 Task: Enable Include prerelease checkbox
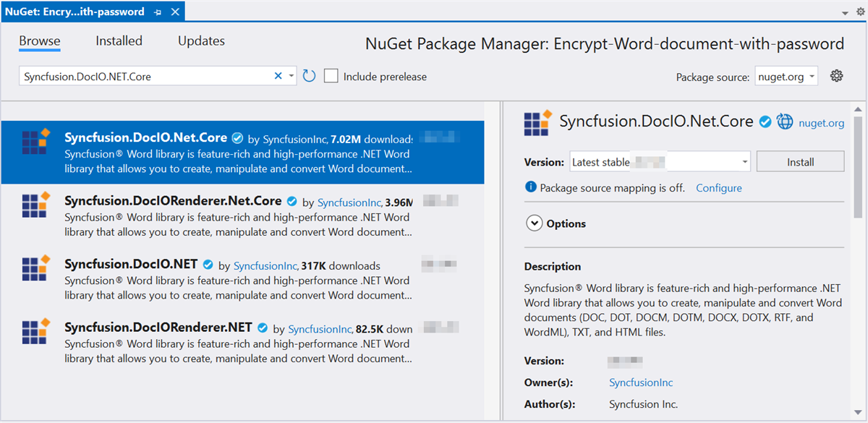[x=331, y=77]
